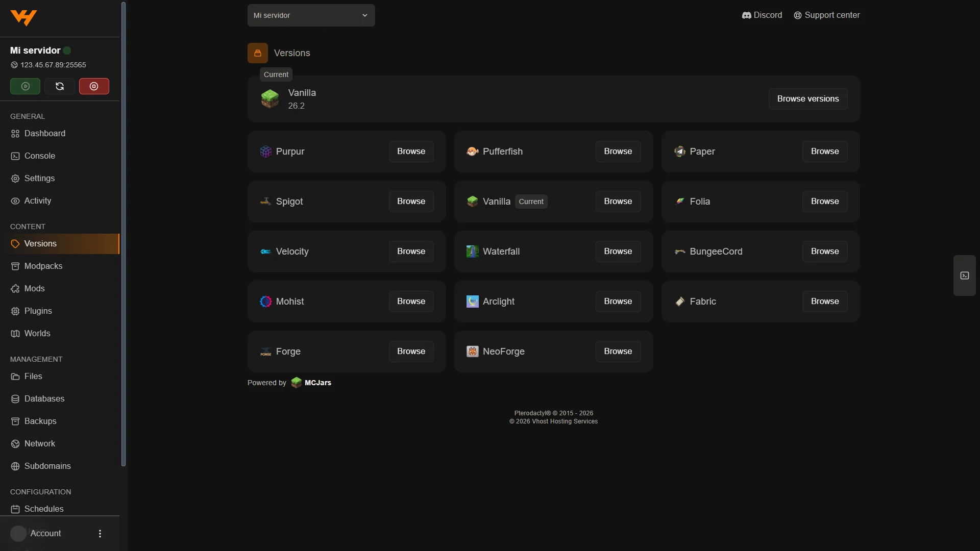980x551 pixels.
Task: Click the BungeeCord logo icon
Action: (x=680, y=252)
